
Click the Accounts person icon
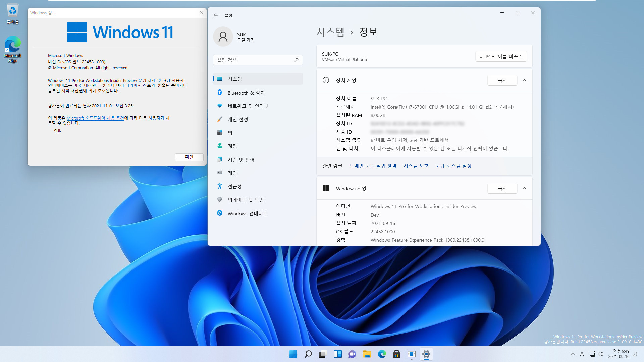tap(220, 146)
